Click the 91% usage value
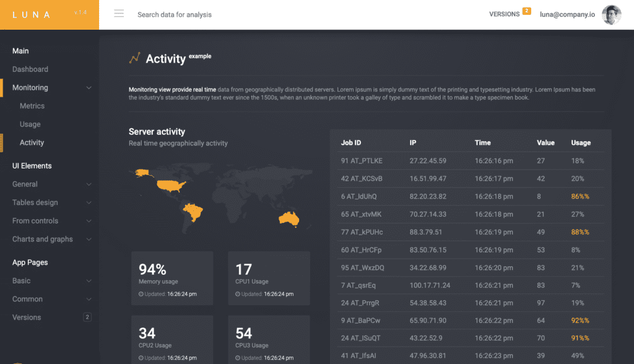The height and width of the screenshot is (364, 634). click(x=580, y=338)
